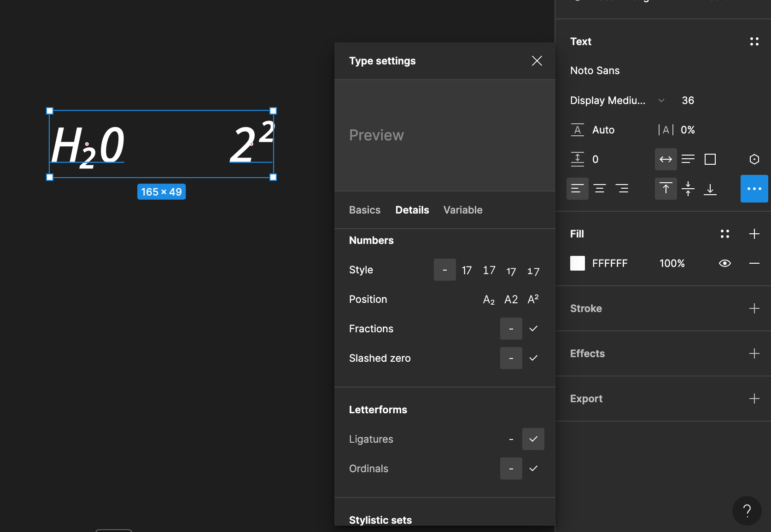Enable the Slashed zero checkmark option
Image resolution: width=771 pixels, height=532 pixels.
click(x=533, y=358)
